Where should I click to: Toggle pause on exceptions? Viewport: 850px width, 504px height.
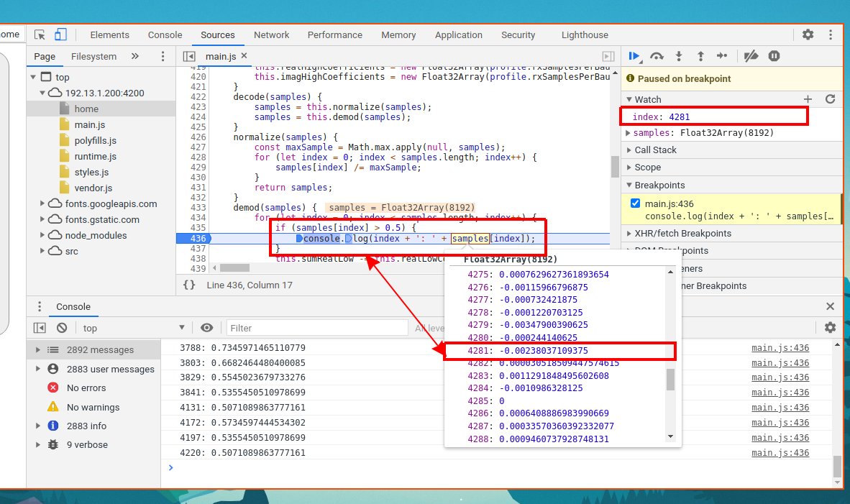tap(774, 56)
